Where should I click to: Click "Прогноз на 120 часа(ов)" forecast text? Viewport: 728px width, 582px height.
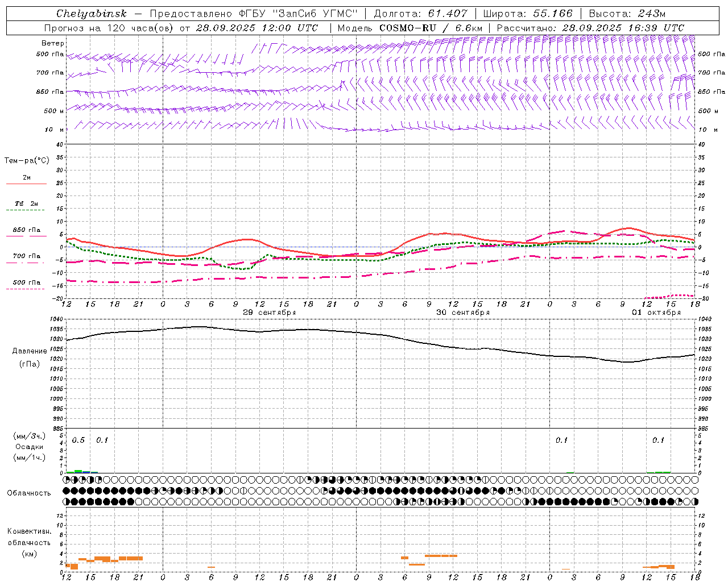point(109,28)
